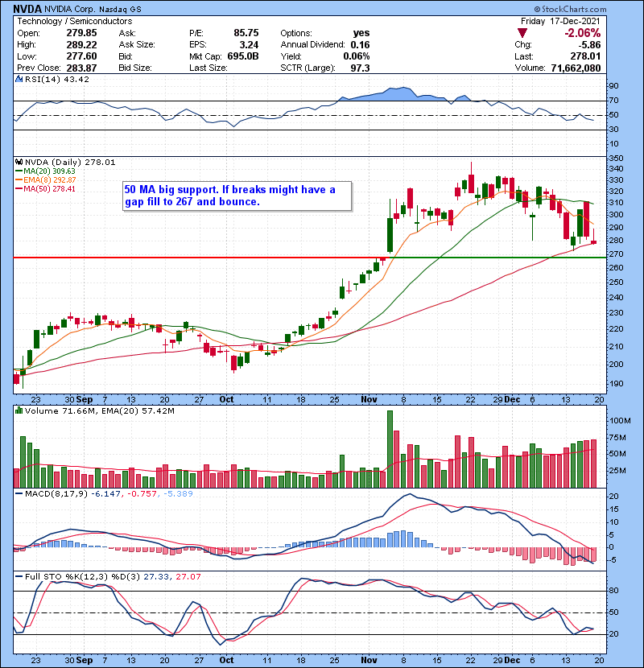Image resolution: width=644 pixels, height=668 pixels.
Task: Click the Yield value 0.06%
Action: (x=357, y=56)
